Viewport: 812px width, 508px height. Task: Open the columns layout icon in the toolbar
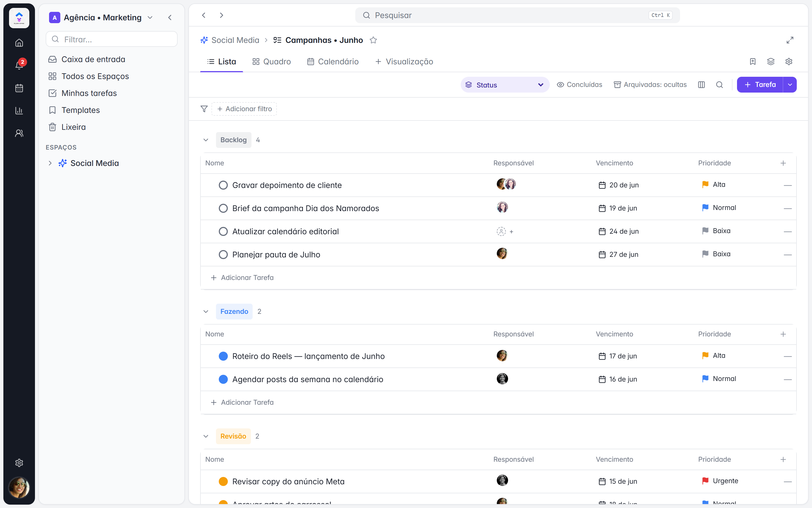(701, 85)
